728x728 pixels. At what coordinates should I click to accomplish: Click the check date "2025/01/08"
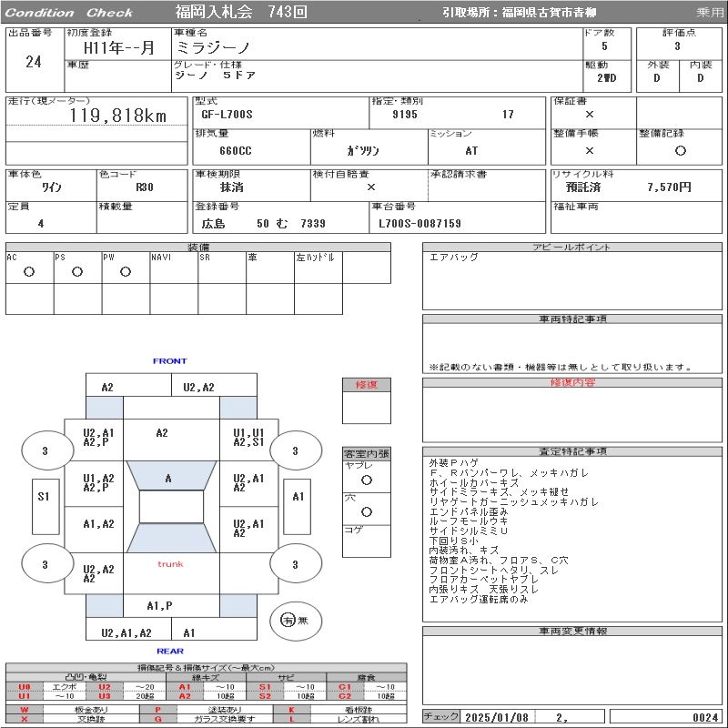tap(497, 717)
